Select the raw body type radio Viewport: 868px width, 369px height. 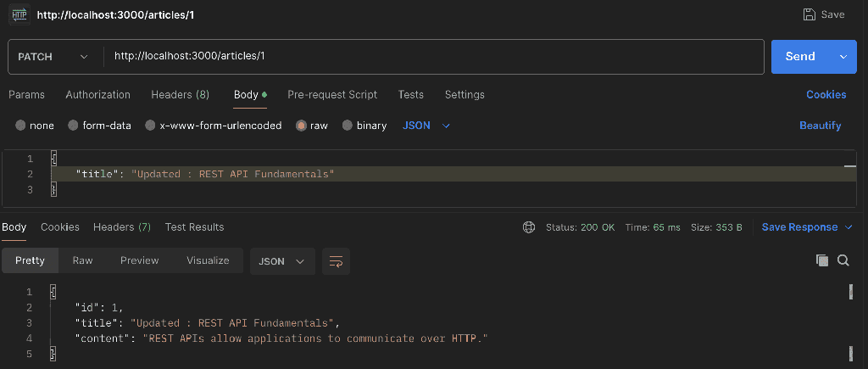click(x=301, y=126)
